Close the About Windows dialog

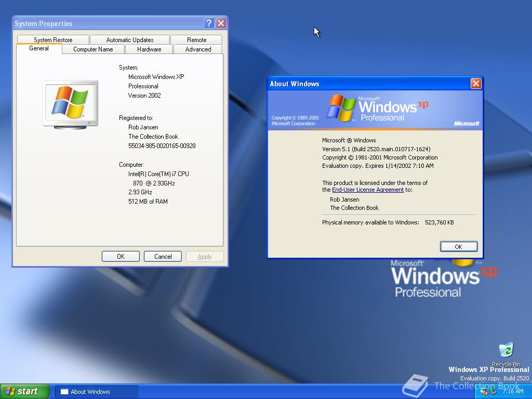point(476,84)
